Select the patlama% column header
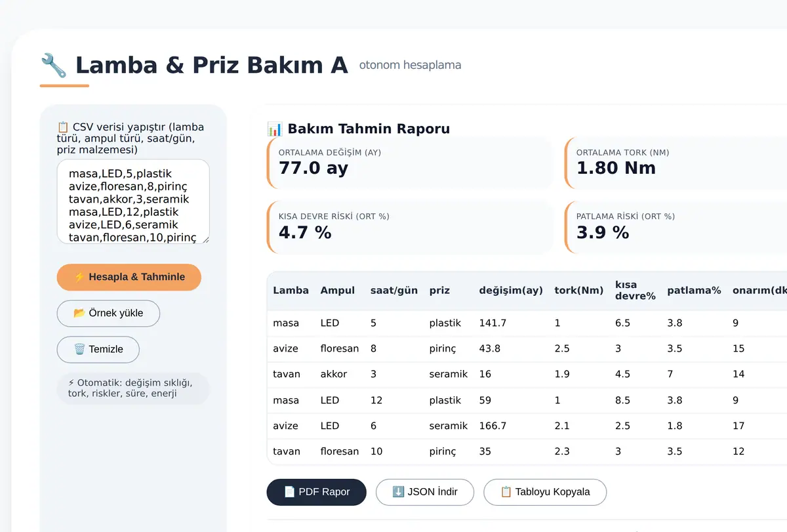787x532 pixels. [x=694, y=290]
